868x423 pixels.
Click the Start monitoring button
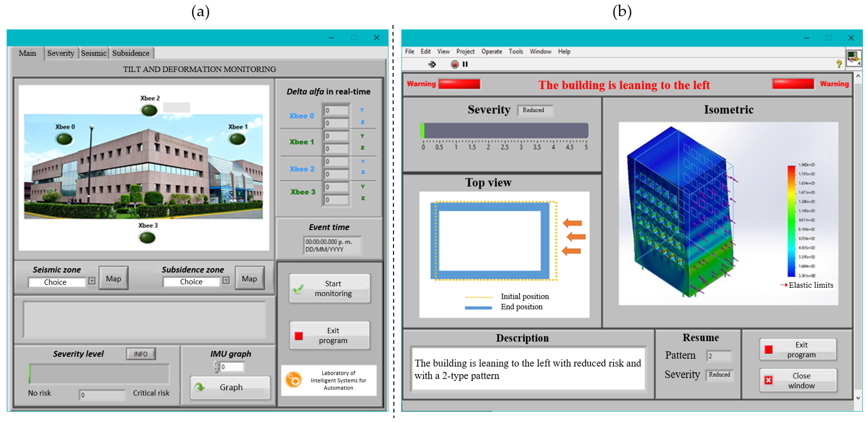tap(329, 288)
